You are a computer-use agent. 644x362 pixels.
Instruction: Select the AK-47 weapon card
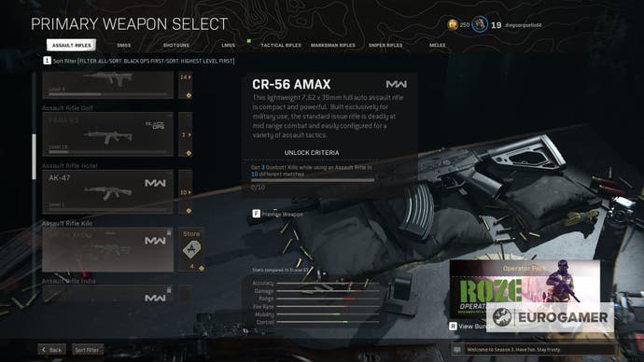[107, 191]
